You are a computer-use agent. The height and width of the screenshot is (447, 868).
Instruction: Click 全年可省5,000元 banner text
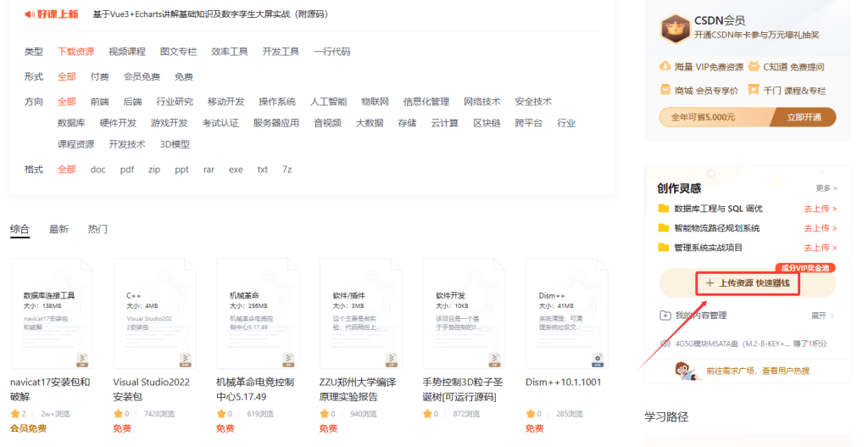coord(703,117)
